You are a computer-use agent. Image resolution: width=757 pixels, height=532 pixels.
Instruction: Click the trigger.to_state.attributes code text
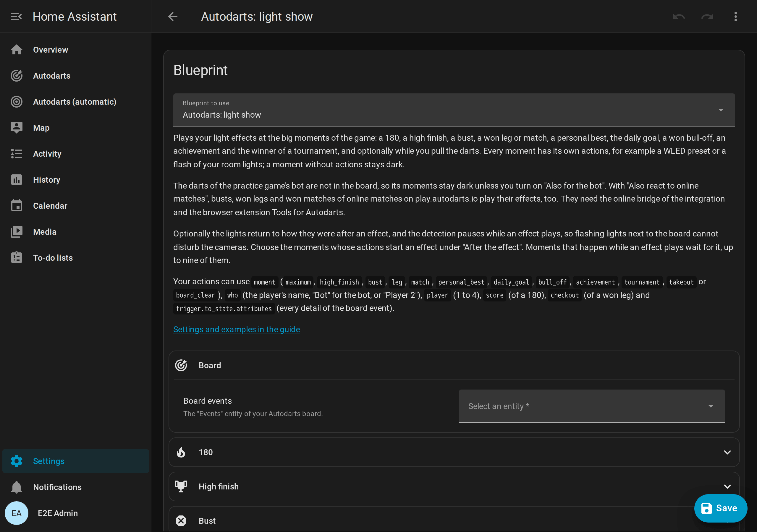tap(224, 309)
